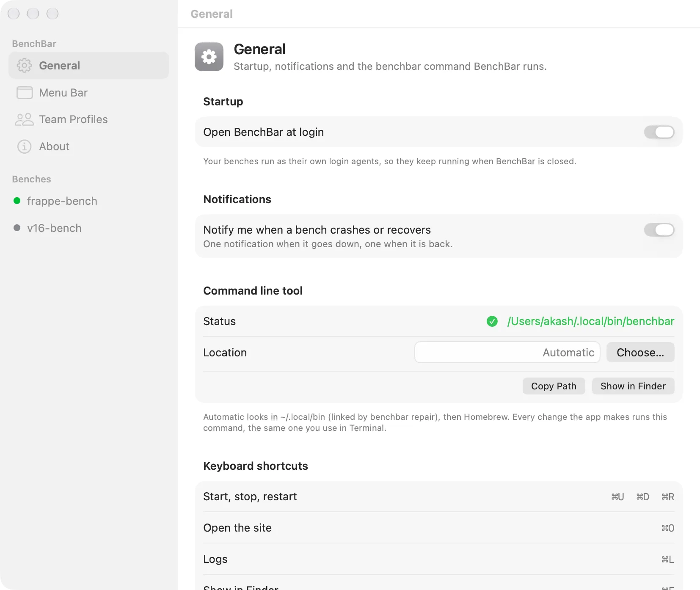Click the Logs row label
The image size is (700, 590).
(215, 559)
